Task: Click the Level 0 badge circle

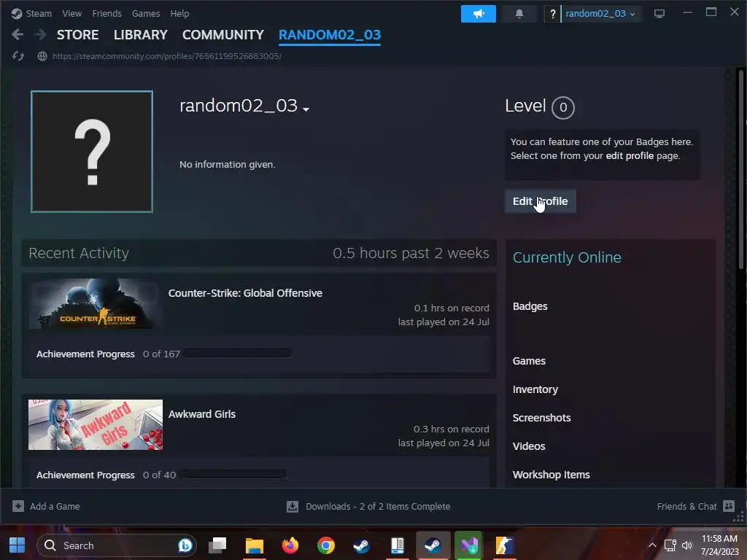Action: pos(562,108)
